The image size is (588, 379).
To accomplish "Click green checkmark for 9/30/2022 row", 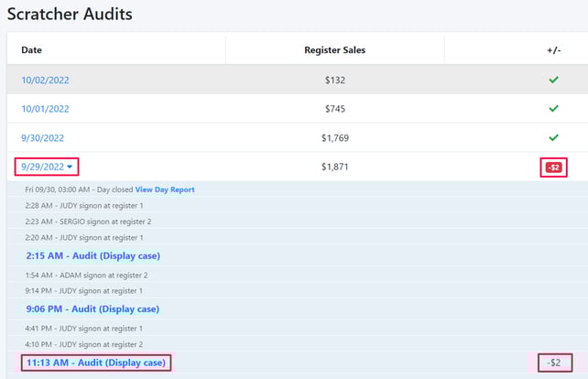I will pyautogui.click(x=552, y=138).
